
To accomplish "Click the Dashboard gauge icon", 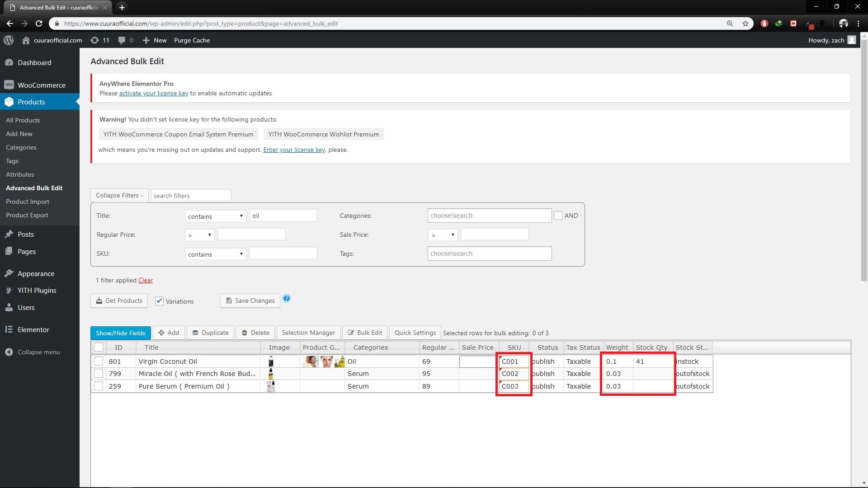I will pyautogui.click(x=9, y=62).
